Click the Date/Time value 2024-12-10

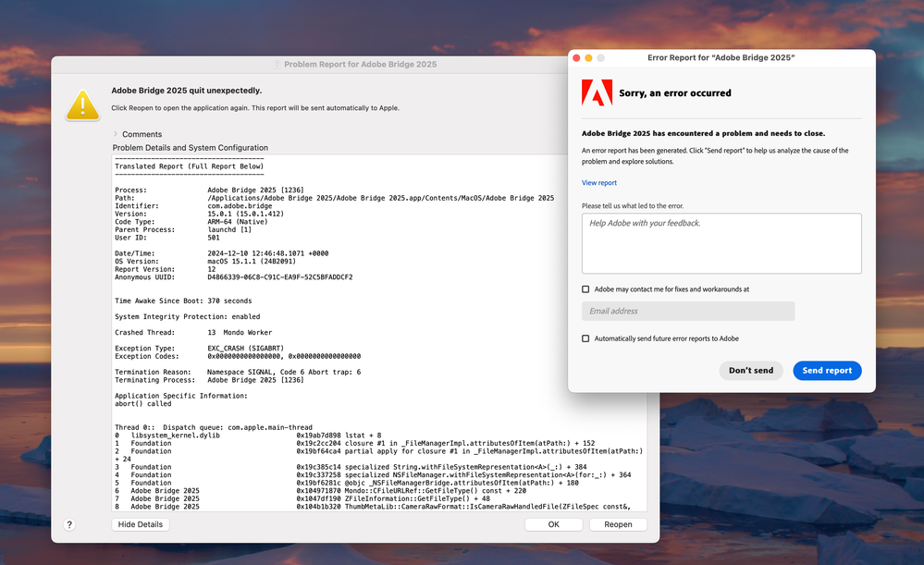click(x=267, y=253)
